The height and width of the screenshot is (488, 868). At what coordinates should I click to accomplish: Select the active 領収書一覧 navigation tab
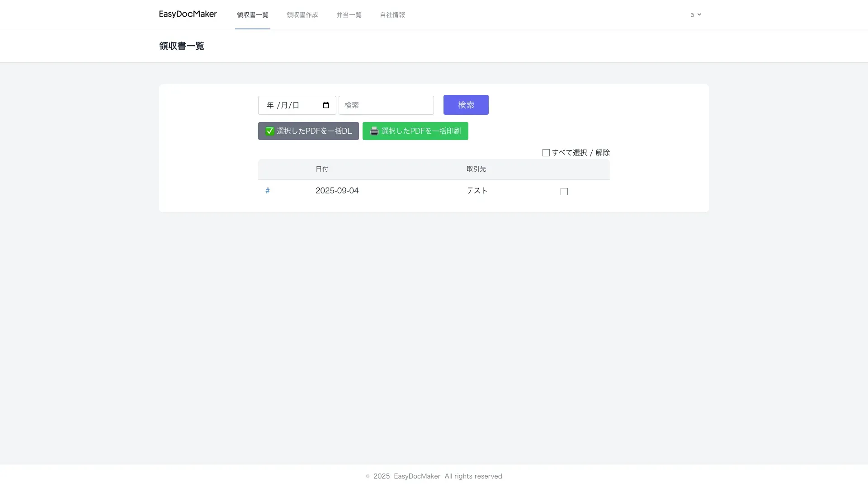pyautogui.click(x=252, y=15)
